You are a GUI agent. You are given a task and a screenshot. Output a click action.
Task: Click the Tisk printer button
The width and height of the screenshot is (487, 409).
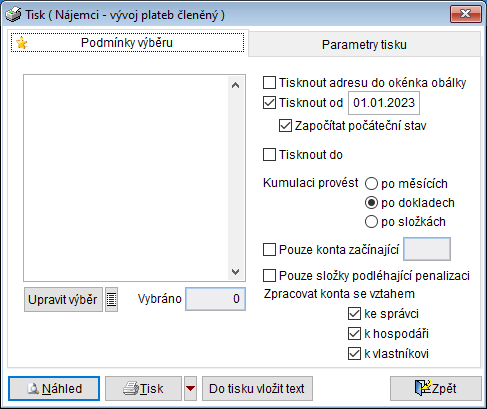[x=143, y=388]
